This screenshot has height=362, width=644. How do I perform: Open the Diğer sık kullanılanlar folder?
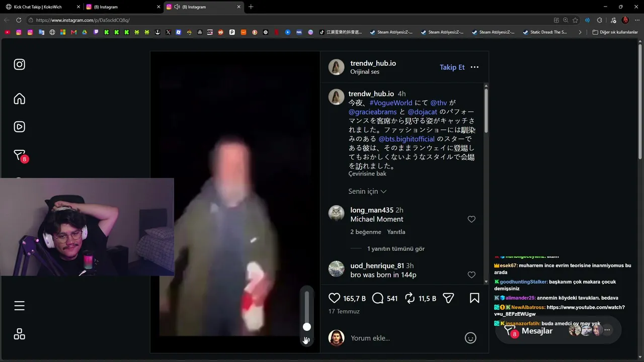coord(615,32)
